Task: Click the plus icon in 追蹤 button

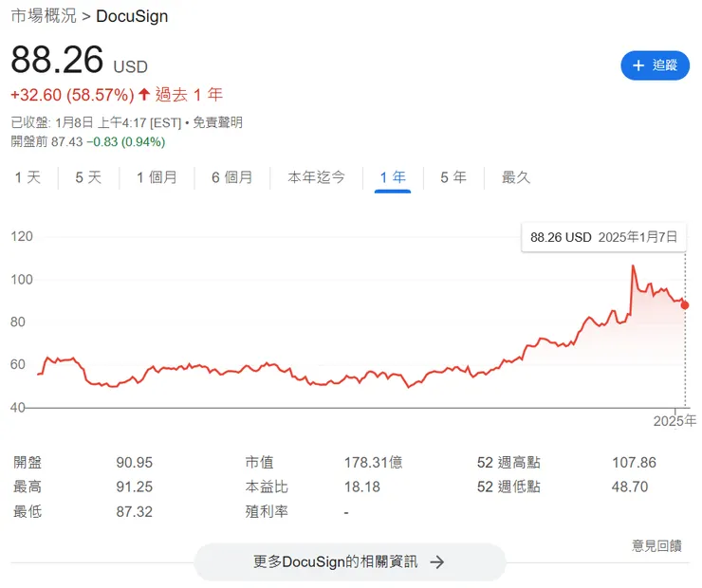Action: point(638,65)
